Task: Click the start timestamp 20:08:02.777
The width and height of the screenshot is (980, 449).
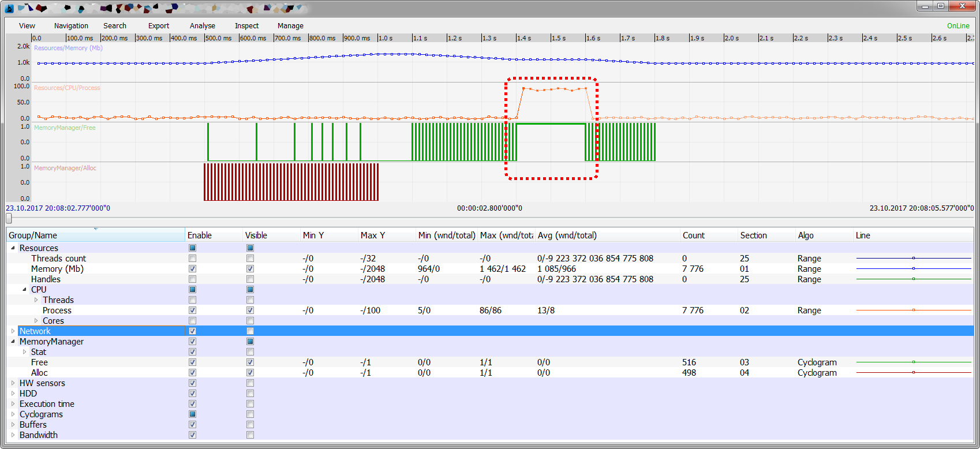Action: (x=58, y=208)
